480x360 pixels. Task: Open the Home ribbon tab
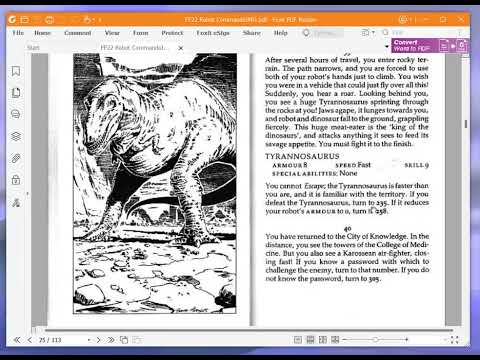tap(42, 33)
